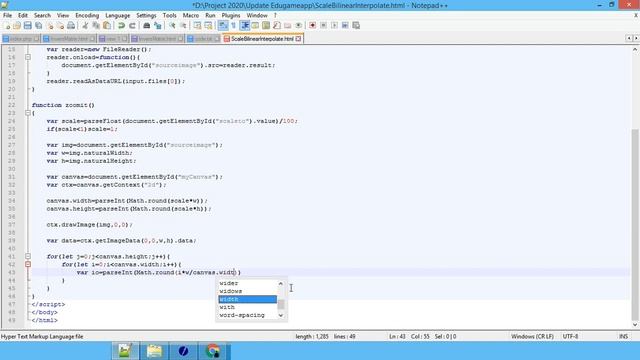Click the editor's vertical scrollbar thumb
Image resolution: width=640 pixels, height=360 pixels.
[x=635, y=224]
